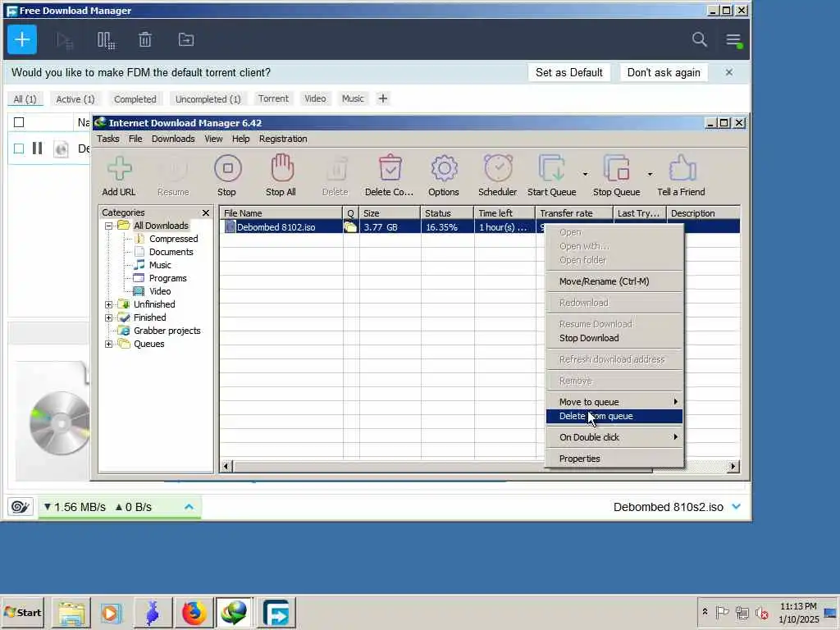Click Set as Default button

tap(569, 72)
